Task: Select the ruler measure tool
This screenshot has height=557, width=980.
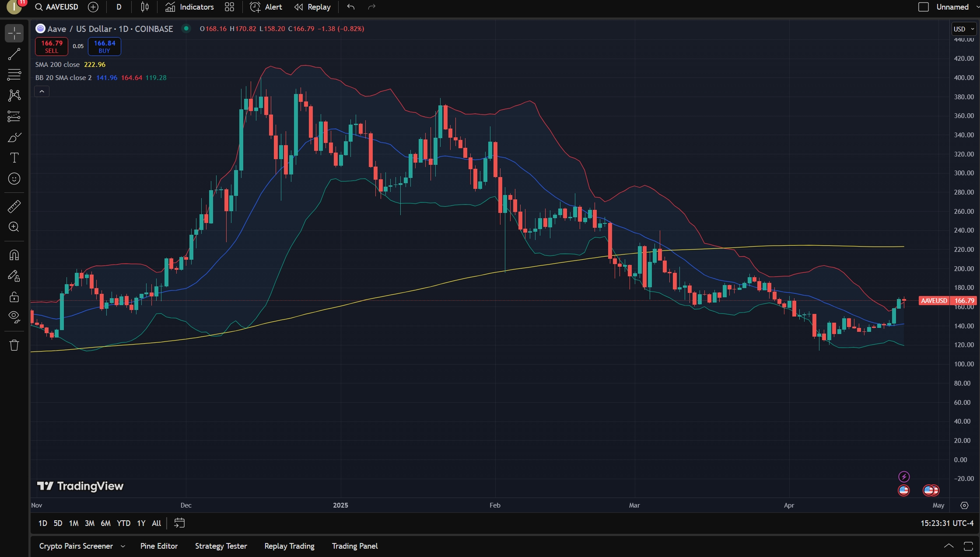Action: (14, 206)
